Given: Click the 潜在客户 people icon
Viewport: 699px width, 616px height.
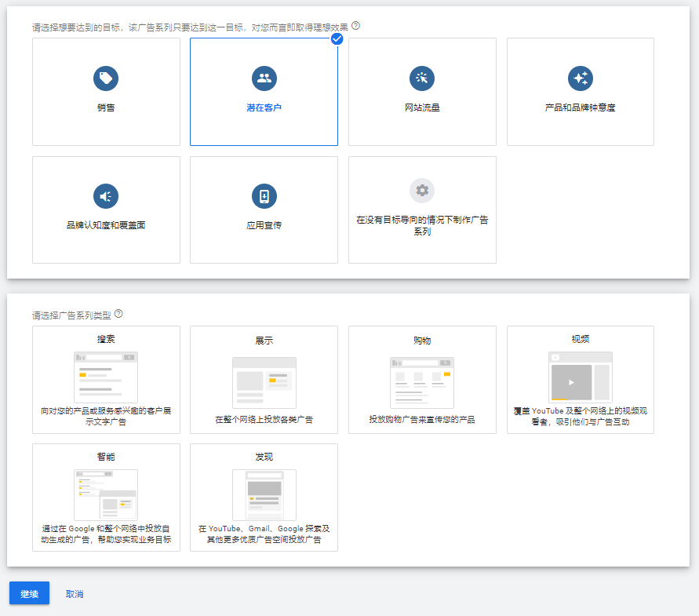Looking at the screenshot, I should coord(264,78).
